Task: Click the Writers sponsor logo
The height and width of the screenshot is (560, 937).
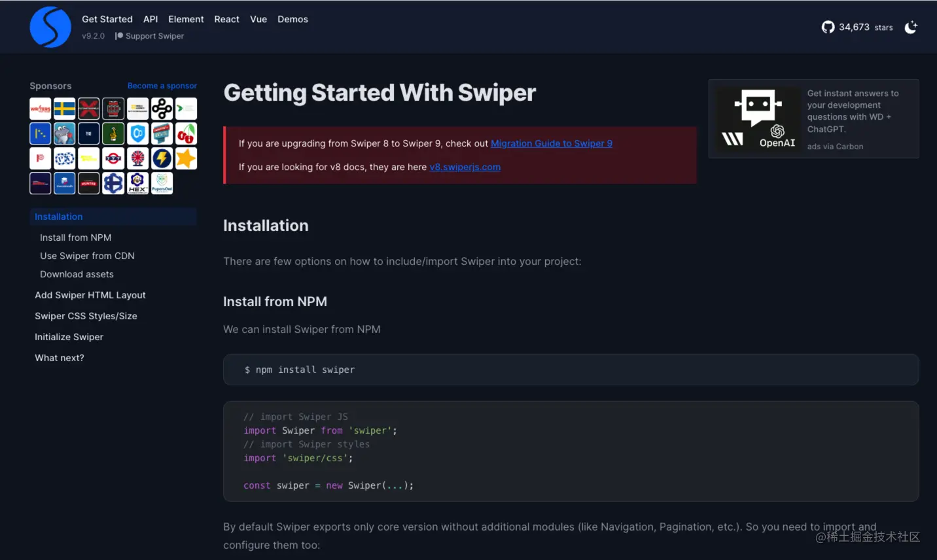Action: 41,109
